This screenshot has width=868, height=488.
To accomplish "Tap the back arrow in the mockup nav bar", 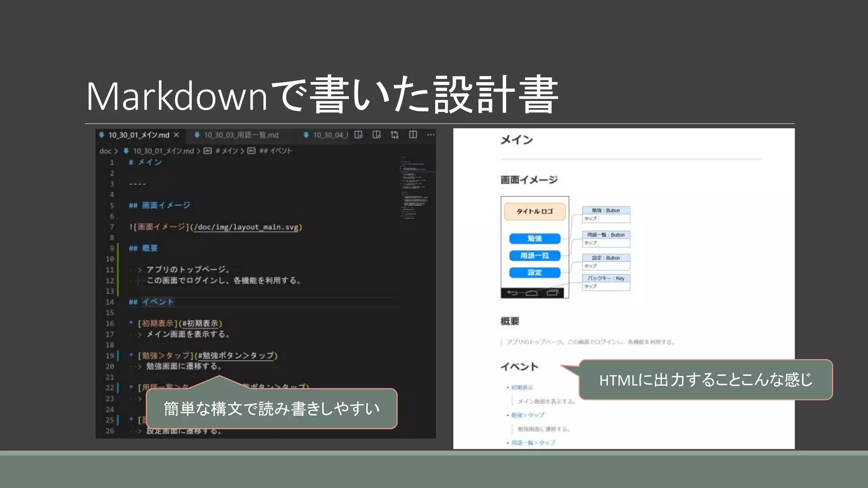I will coord(512,293).
